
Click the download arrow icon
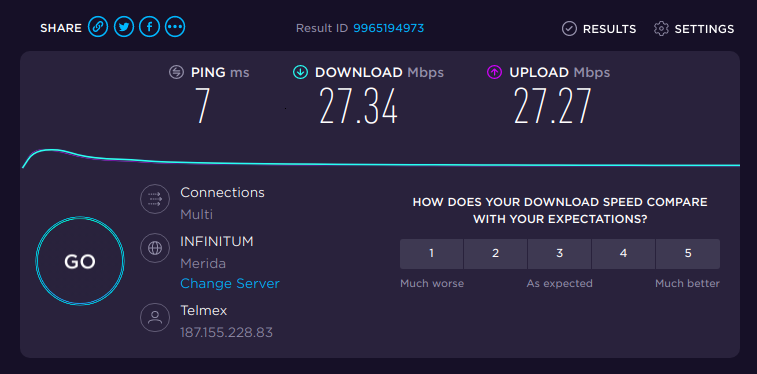(x=300, y=72)
